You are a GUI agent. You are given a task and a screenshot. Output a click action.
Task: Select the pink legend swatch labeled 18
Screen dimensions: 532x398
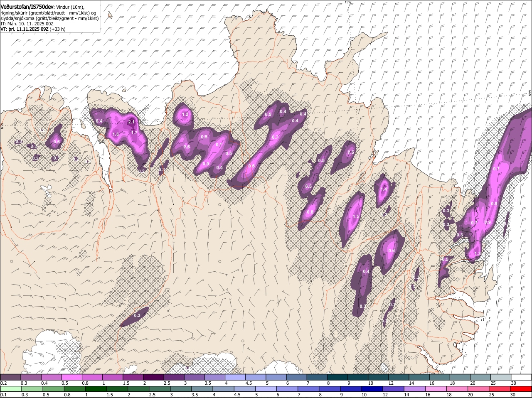click(457, 389)
